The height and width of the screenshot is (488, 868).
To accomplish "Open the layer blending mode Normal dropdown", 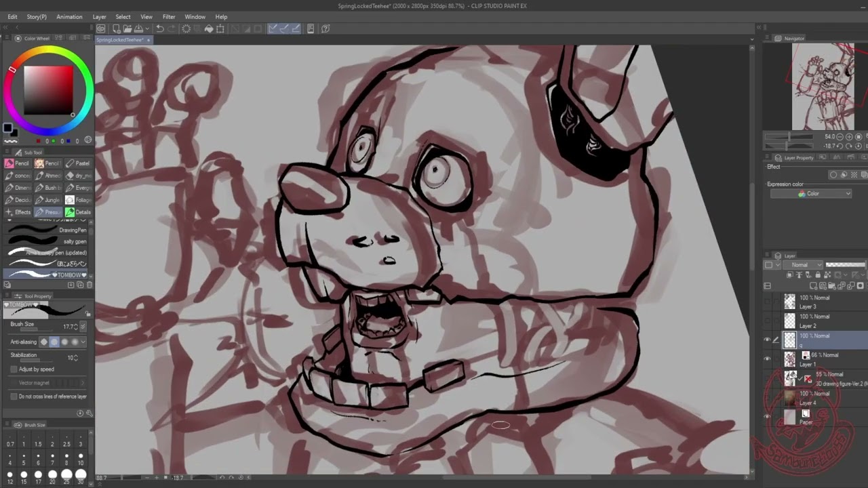I will tap(804, 265).
